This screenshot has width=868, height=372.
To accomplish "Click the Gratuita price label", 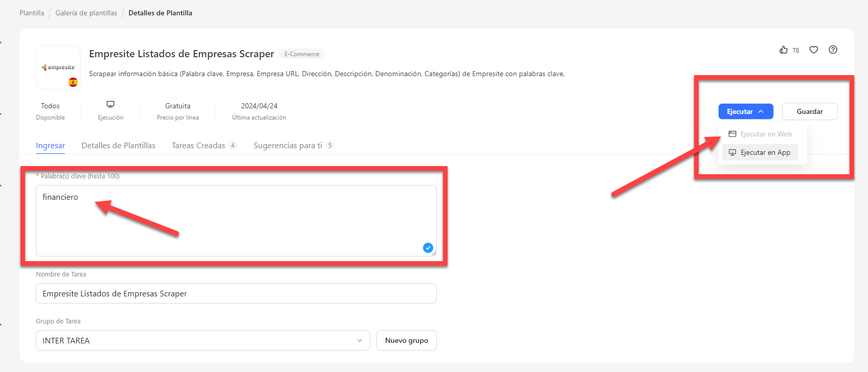I will (178, 106).
